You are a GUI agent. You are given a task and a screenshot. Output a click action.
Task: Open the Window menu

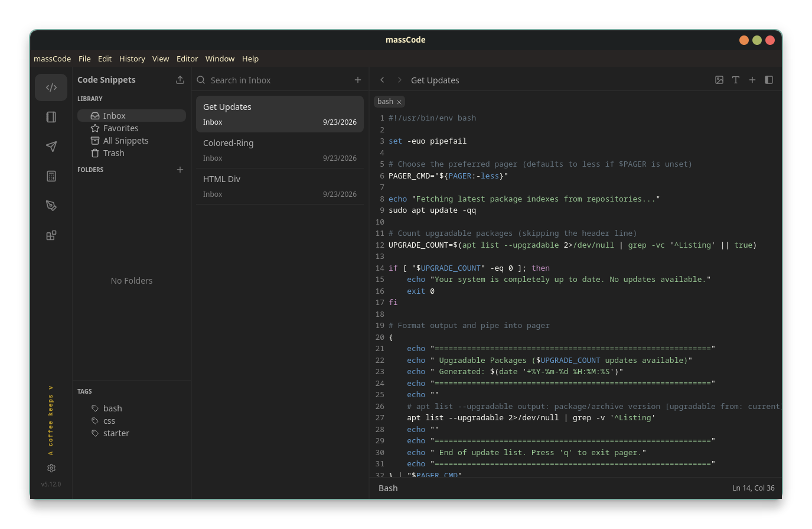(x=220, y=59)
